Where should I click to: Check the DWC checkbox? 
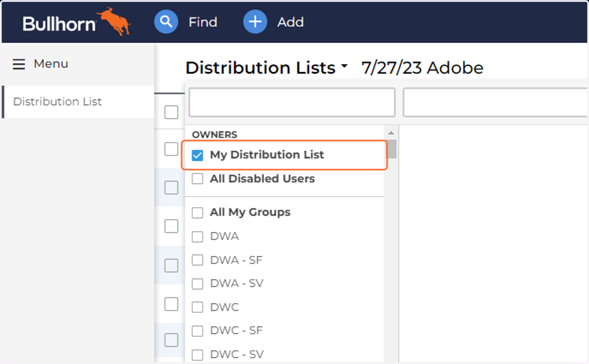point(197,308)
